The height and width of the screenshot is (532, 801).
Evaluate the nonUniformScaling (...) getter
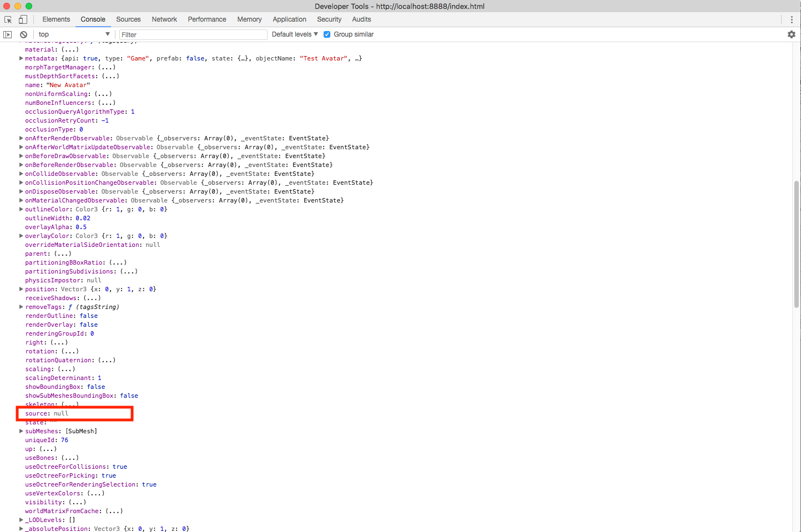(x=103, y=94)
